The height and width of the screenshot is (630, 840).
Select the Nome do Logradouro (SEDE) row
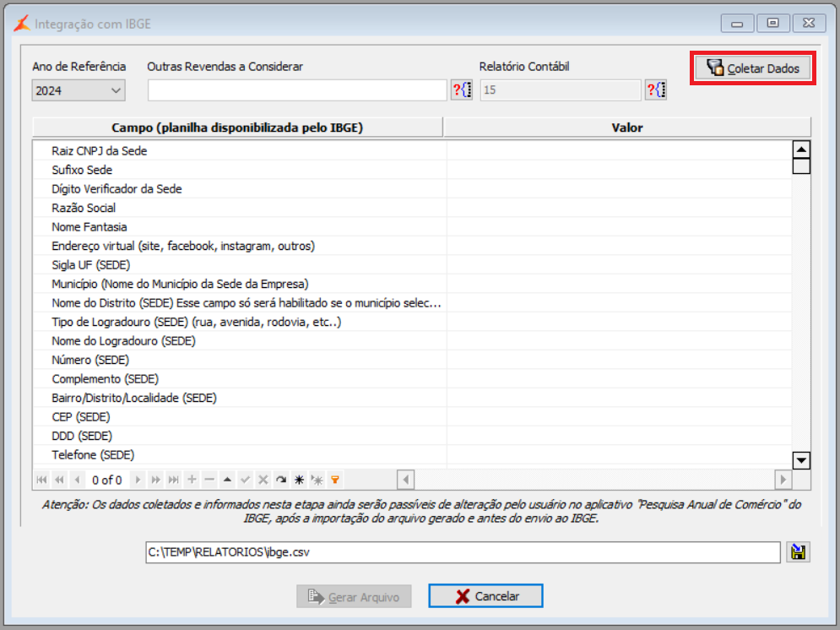pyautogui.click(x=412, y=341)
